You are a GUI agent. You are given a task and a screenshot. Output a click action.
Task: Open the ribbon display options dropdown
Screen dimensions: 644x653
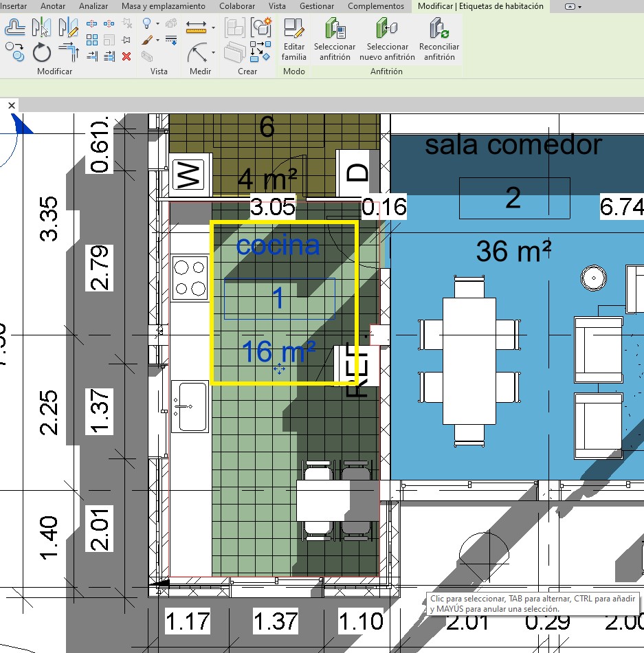click(x=573, y=6)
